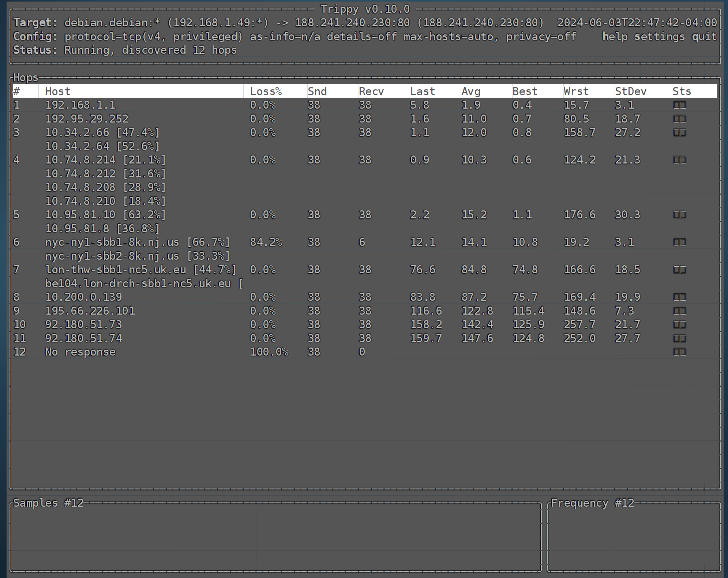728x578 pixels.
Task: Click the status indicator for hop 2
Action: click(x=679, y=119)
